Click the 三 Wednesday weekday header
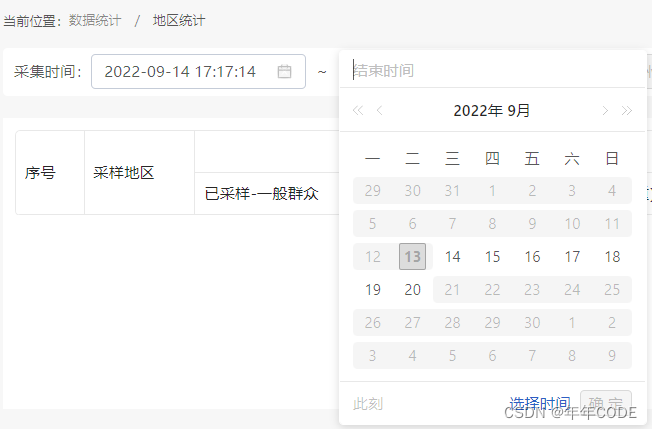This screenshot has height=429, width=652. tap(452, 158)
